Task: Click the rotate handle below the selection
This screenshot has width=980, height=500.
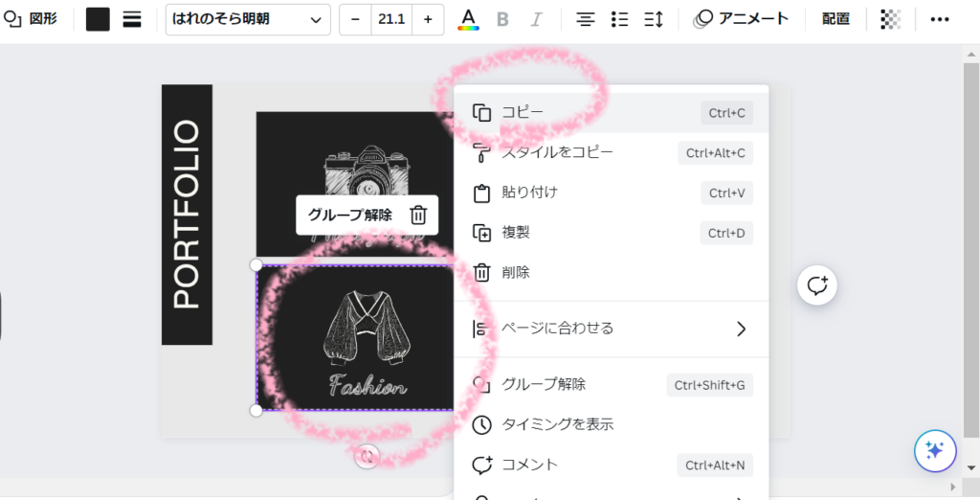Action: 367,456
